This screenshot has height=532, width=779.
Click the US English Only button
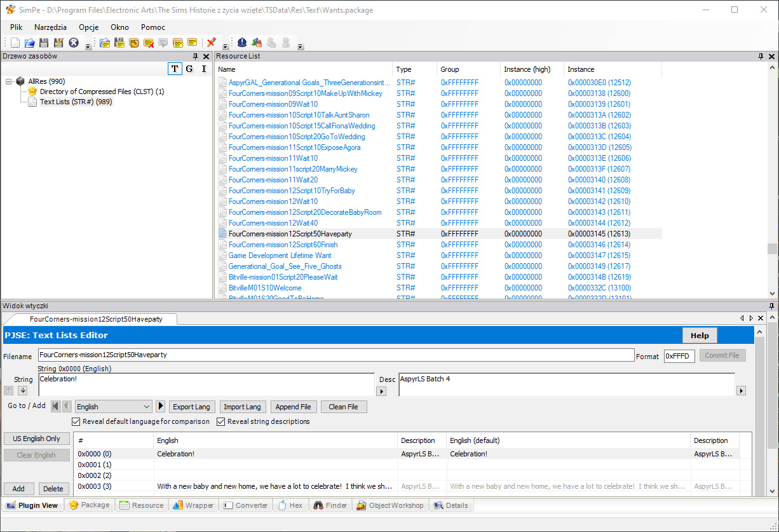(36, 439)
